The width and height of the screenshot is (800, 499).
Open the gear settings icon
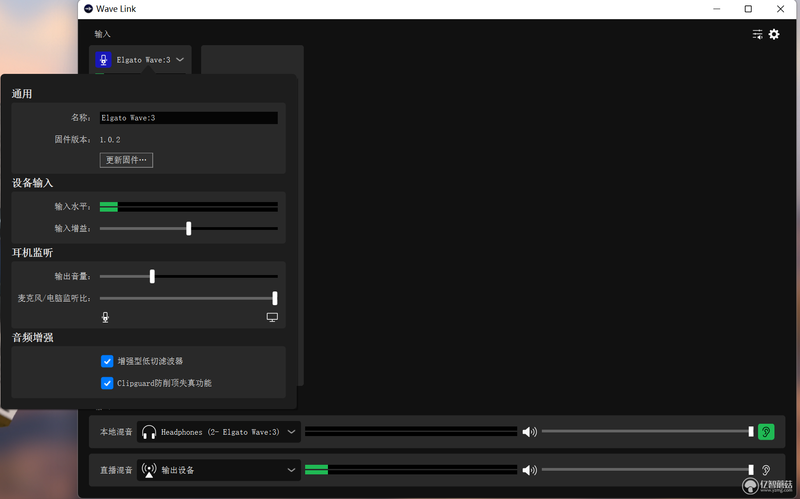(774, 34)
